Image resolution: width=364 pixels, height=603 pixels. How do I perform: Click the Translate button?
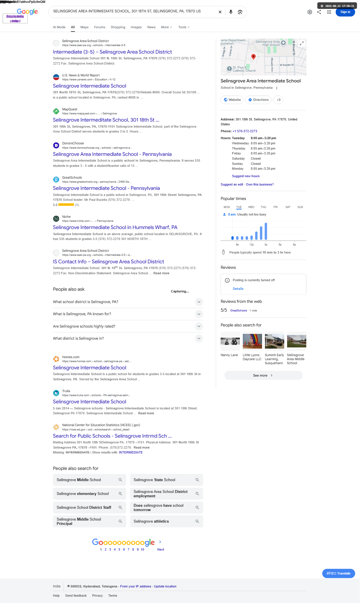tap(338, 573)
